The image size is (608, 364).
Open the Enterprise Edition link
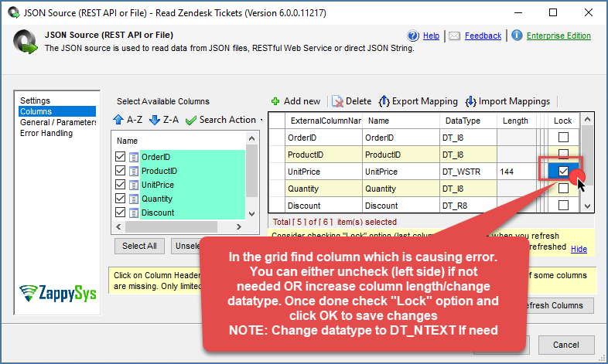click(x=558, y=36)
